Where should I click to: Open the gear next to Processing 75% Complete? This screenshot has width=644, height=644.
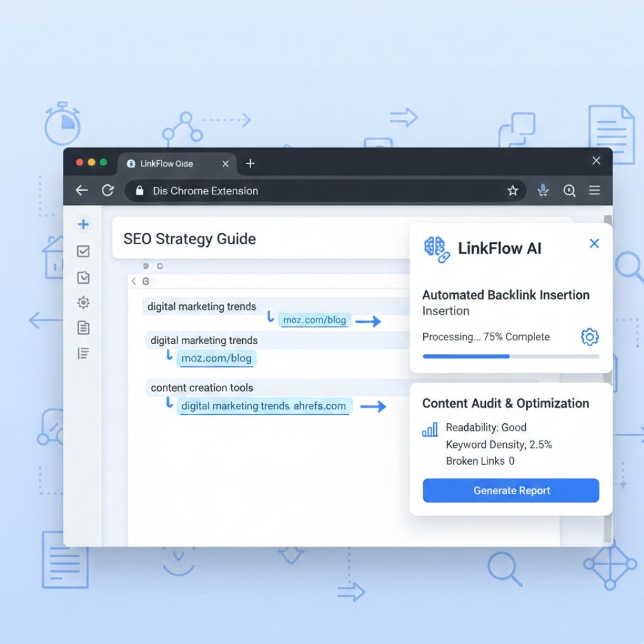click(589, 336)
